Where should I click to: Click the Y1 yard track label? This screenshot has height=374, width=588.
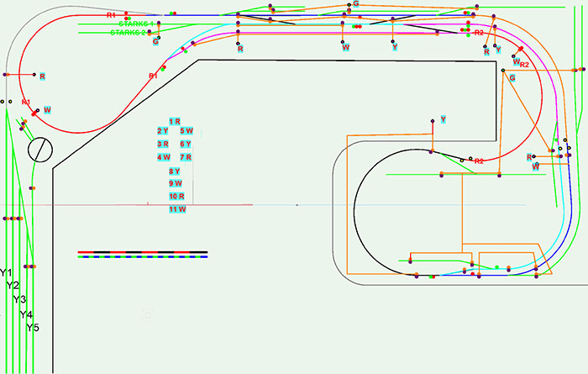pos(6,272)
